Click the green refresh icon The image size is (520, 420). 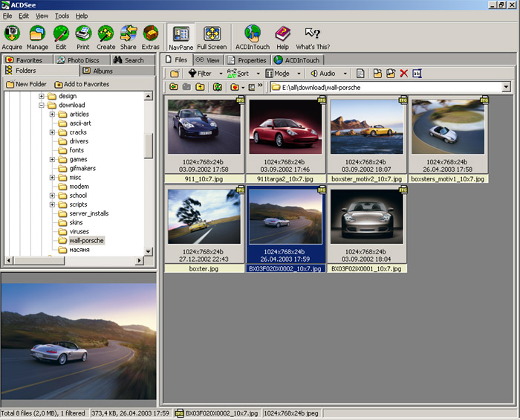point(218,87)
